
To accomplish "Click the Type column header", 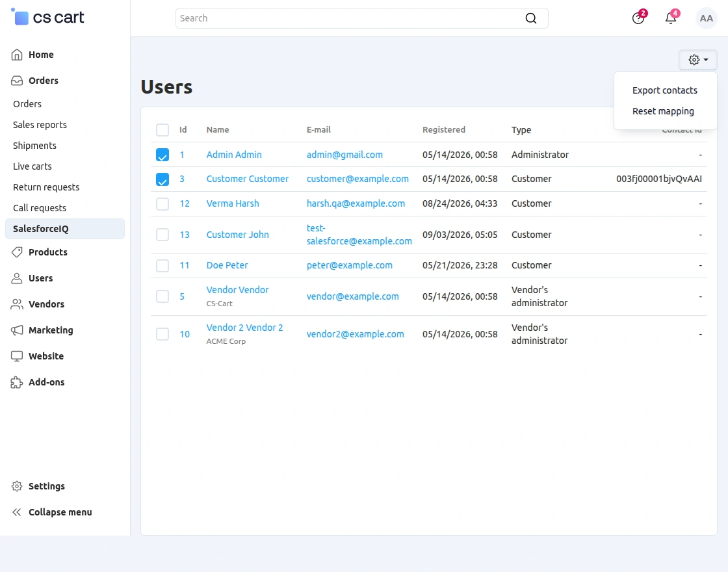I will click(521, 130).
